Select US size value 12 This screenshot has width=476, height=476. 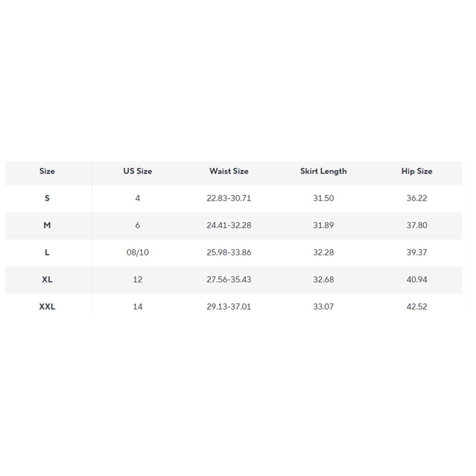click(x=137, y=279)
